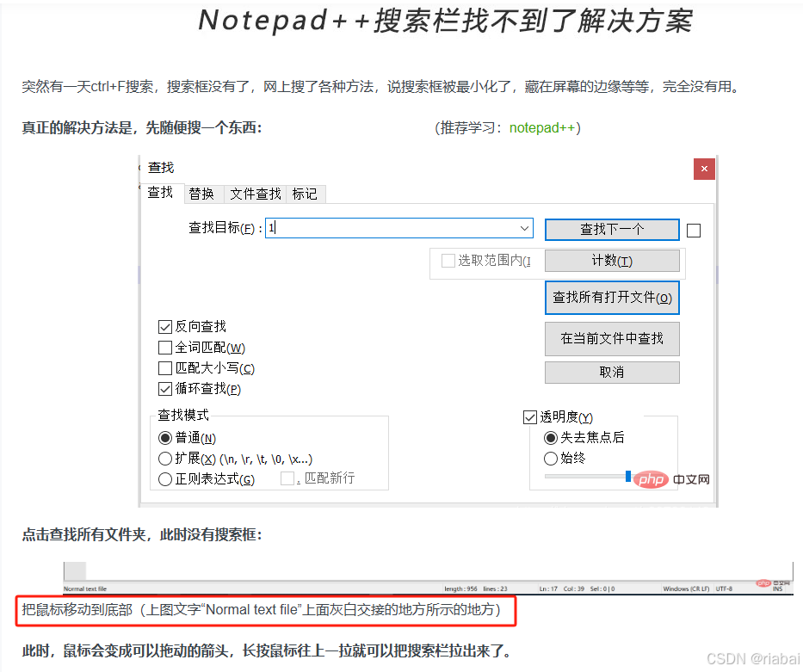Click 查找所有打开文件(O) button
Screen dimensions: 803x672
pos(612,298)
